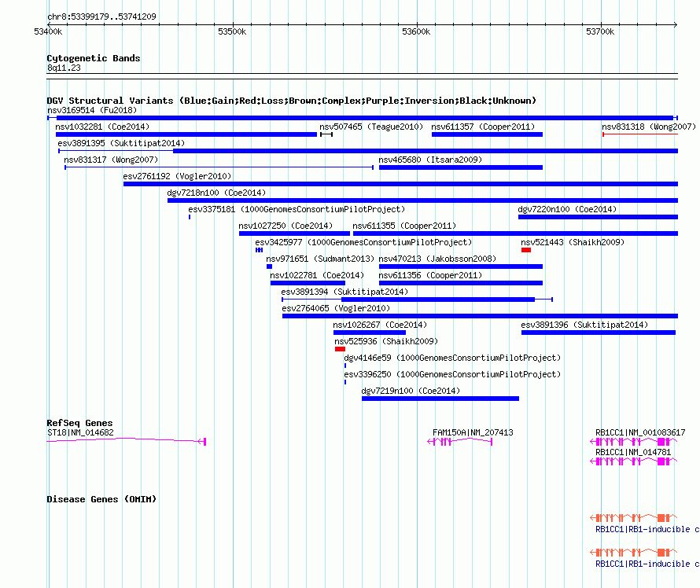Viewport: 700px width, 588px height.
Task: Click the esv3891394 (Suktitipat2014) variant label
Action: (x=344, y=292)
